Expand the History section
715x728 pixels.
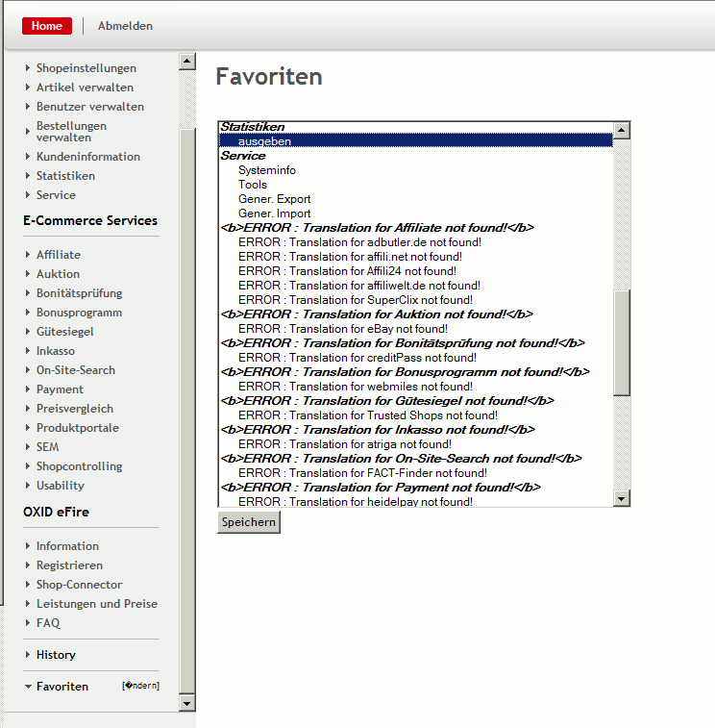[x=55, y=655]
